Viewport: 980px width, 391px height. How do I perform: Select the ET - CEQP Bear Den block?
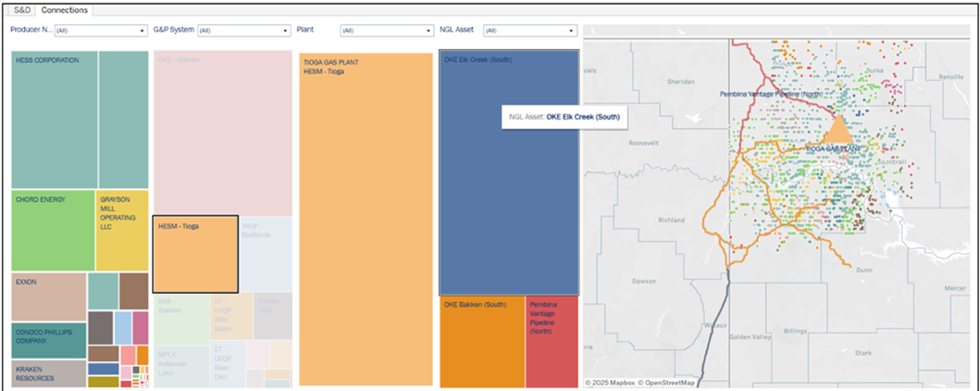(x=228, y=364)
